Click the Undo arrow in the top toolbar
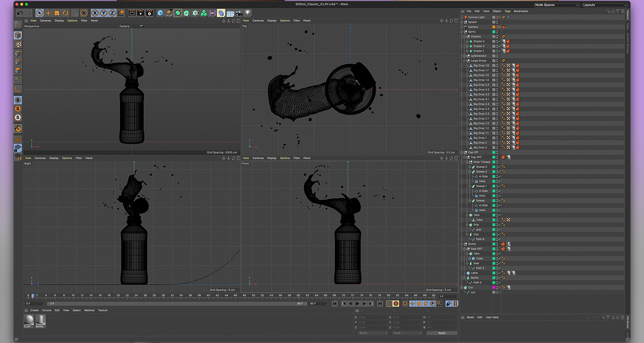The width and height of the screenshot is (644, 343). tap(20, 13)
